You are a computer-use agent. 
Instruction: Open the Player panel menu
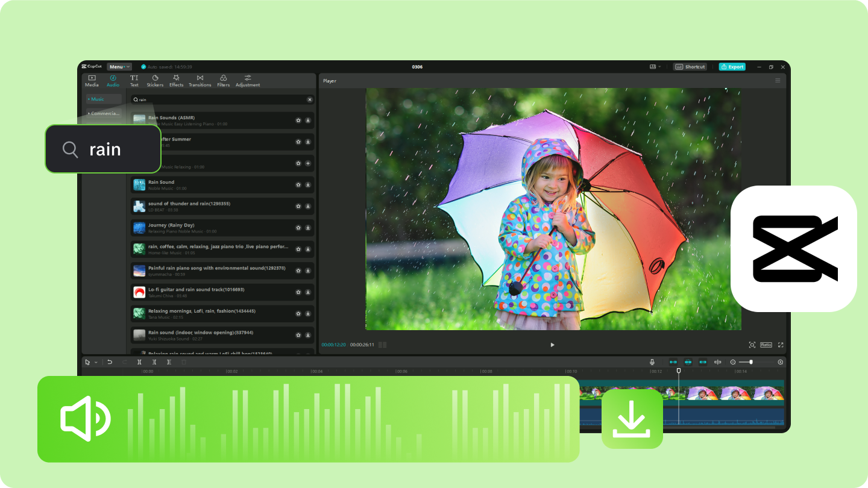[778, 81]
